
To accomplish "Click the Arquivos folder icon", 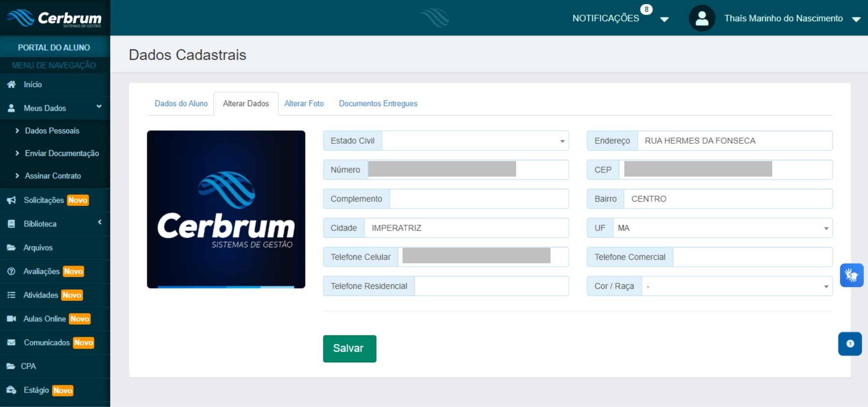I will (11, 248).
